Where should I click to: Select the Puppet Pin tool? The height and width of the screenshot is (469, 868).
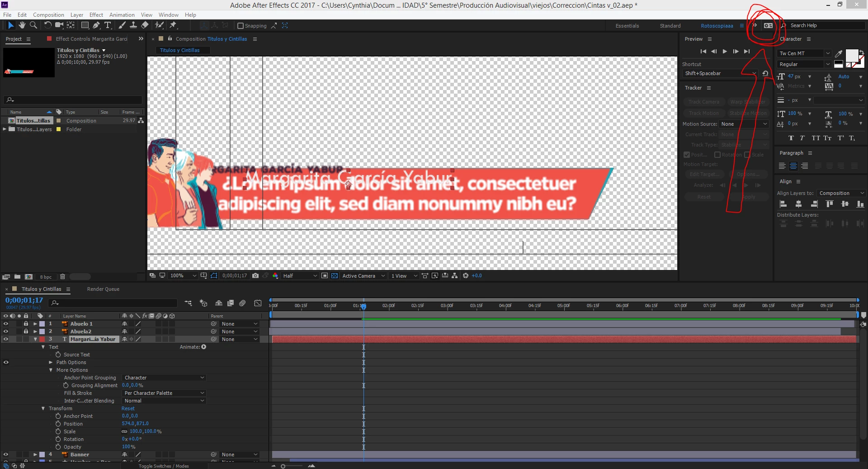click(x=173, y=25)
